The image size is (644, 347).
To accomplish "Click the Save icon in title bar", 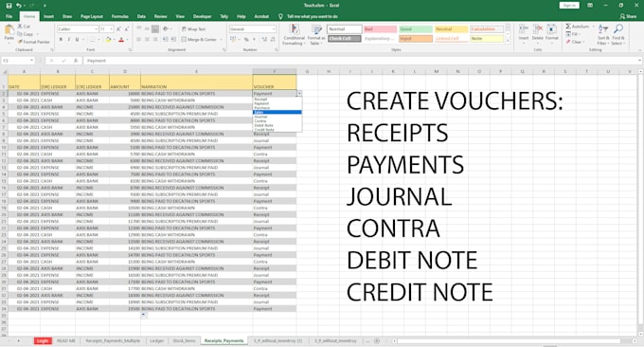I will point(9,6).
